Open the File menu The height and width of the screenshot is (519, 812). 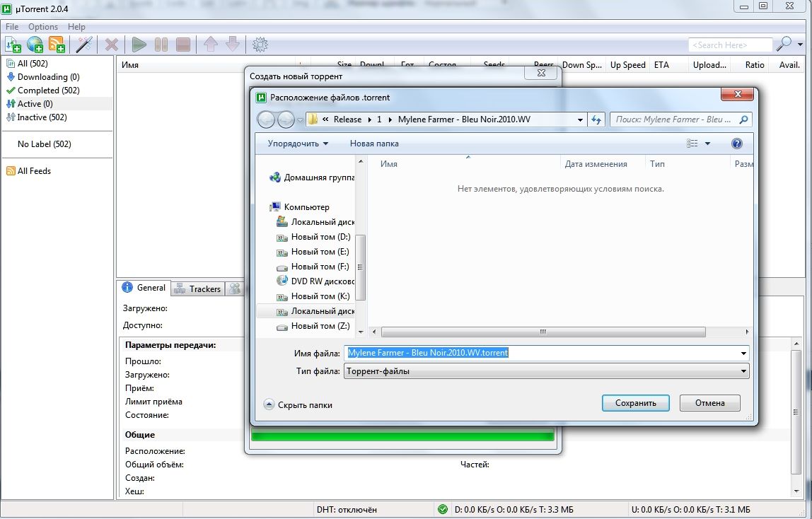12,26
